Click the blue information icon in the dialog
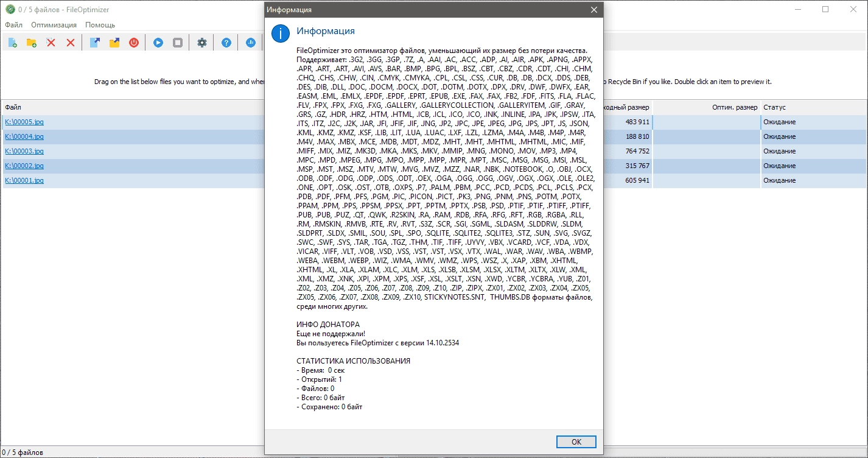 tap(281, 33)
